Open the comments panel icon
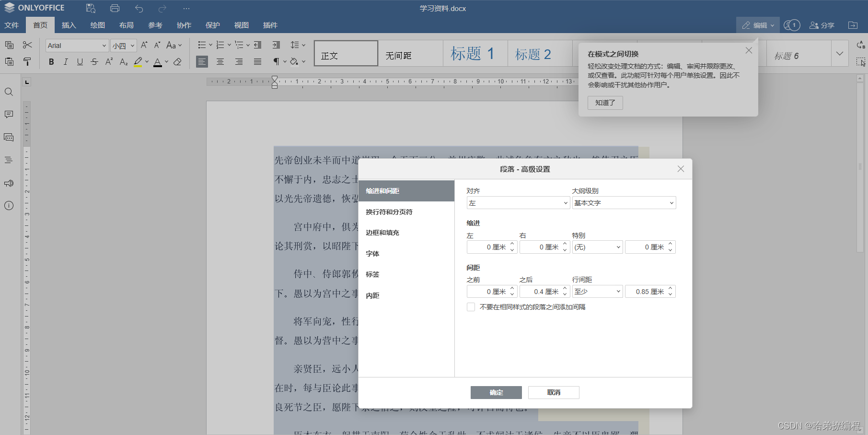The image size is (868, 435). click(9, 114)
